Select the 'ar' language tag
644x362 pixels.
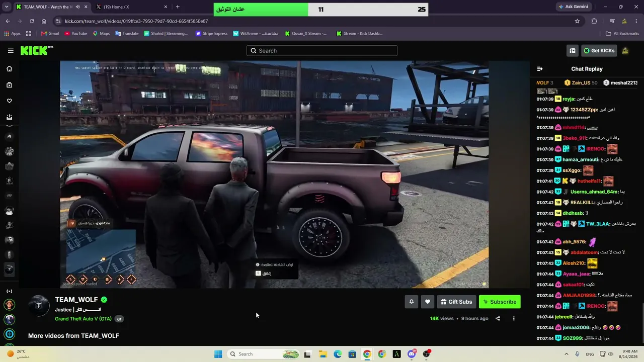[x=120, y=319]
